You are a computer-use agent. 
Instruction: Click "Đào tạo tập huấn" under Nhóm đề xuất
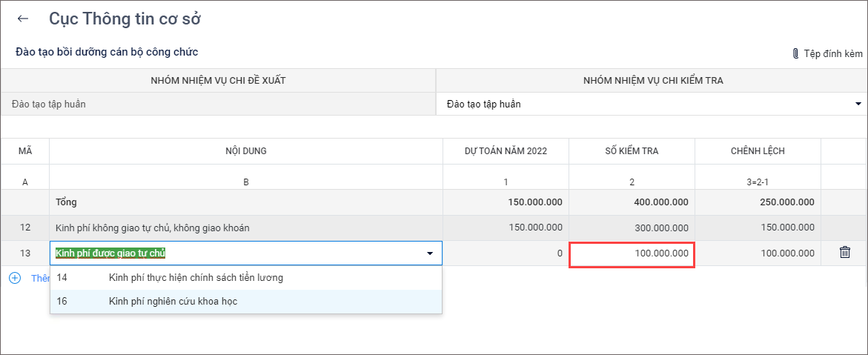(x=49, y=104)
